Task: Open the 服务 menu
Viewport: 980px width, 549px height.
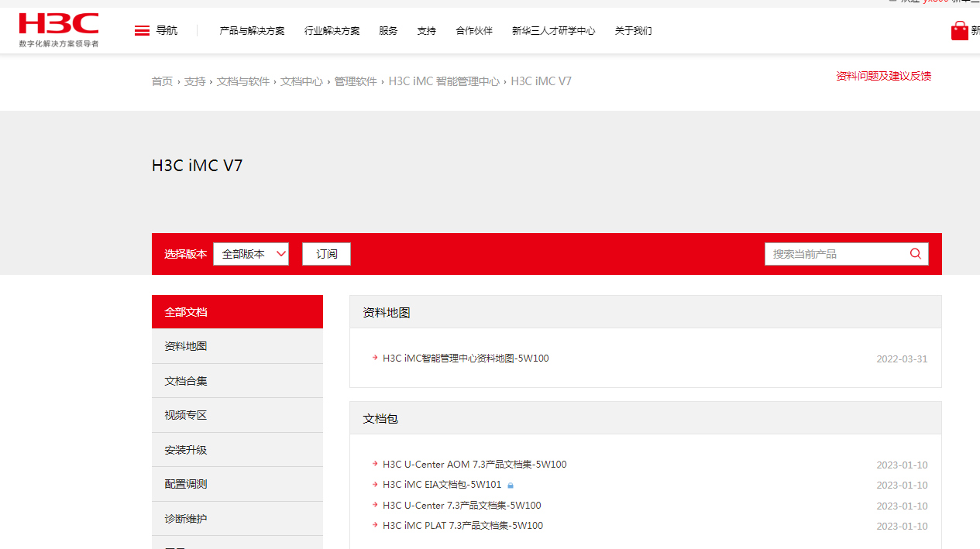Action: click(388, 31)
